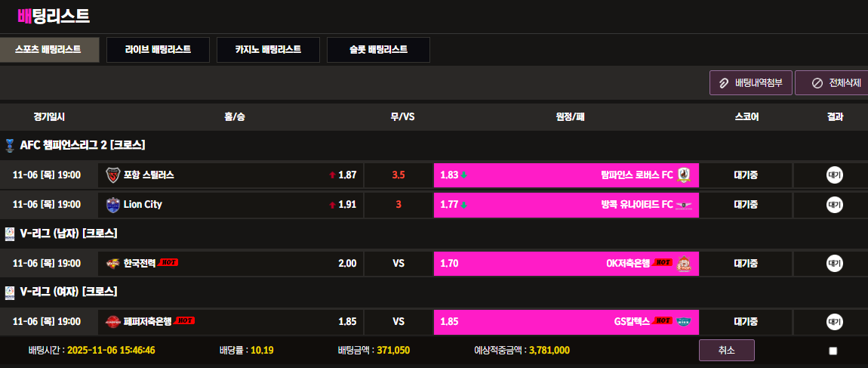The height and width of the screenshot is (368, 868).
Task: Click the 대기 result badge for Pohang match
Action: pyautogui.click(x=834, y=175)
